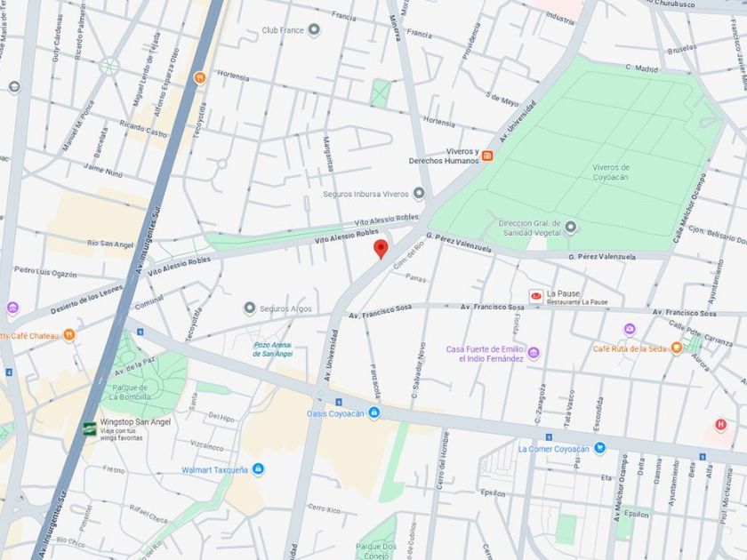Select the Cerro Xico street label
Viewport: 747px width, 560px height.
click(x=324, y=508)
